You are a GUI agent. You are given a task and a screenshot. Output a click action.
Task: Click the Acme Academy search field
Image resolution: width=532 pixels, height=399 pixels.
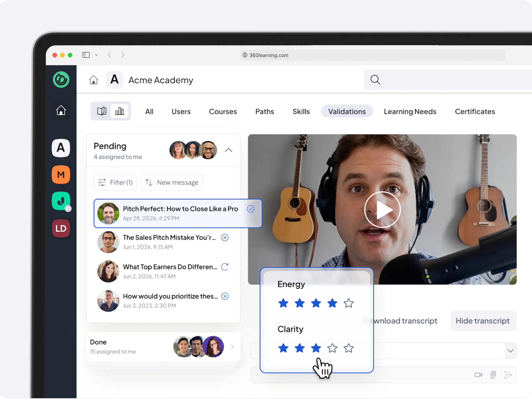pos(448,80)
